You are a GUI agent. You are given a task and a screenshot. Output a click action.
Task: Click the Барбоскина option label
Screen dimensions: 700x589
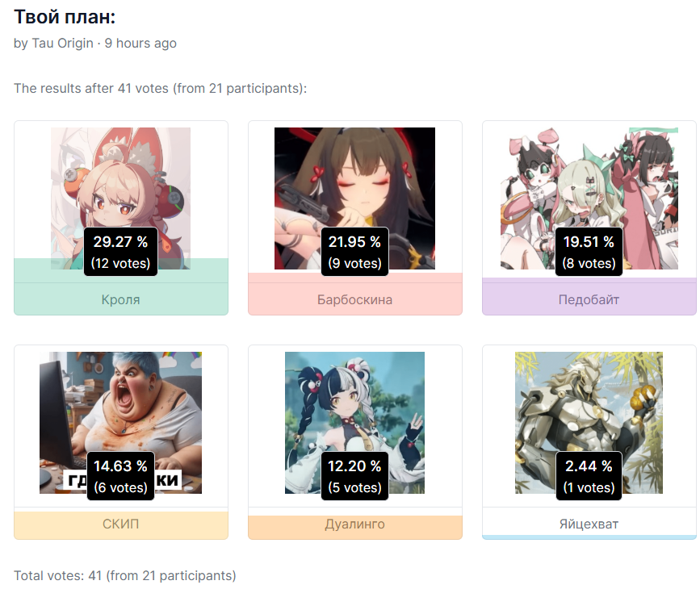(355, 299)
